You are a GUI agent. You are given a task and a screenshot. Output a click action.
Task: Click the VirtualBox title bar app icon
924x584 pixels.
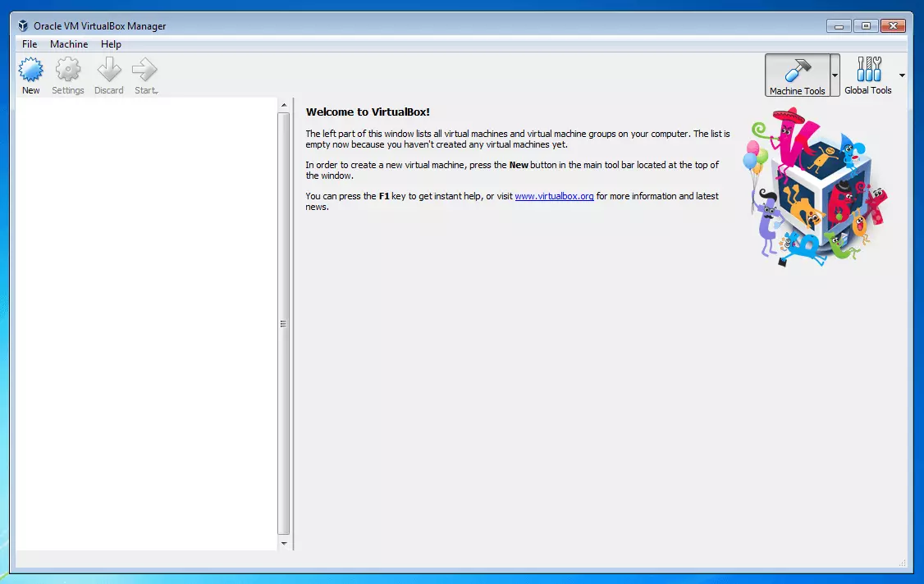(23, 26)
